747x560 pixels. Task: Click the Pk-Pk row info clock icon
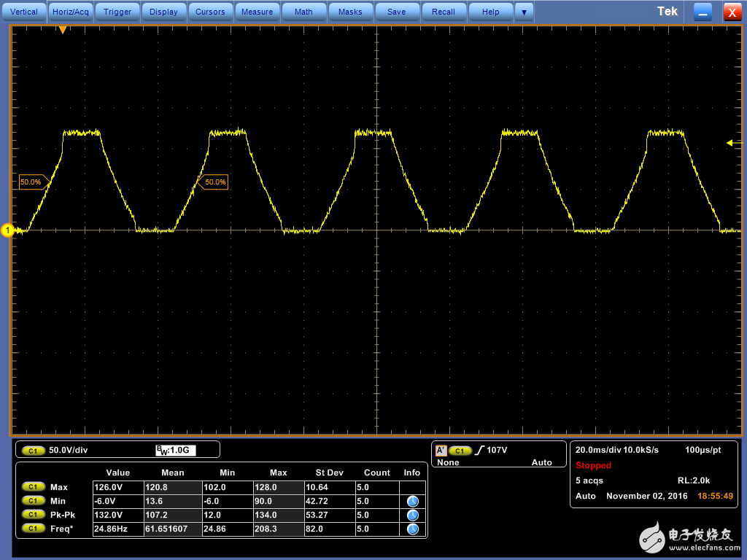412,515
